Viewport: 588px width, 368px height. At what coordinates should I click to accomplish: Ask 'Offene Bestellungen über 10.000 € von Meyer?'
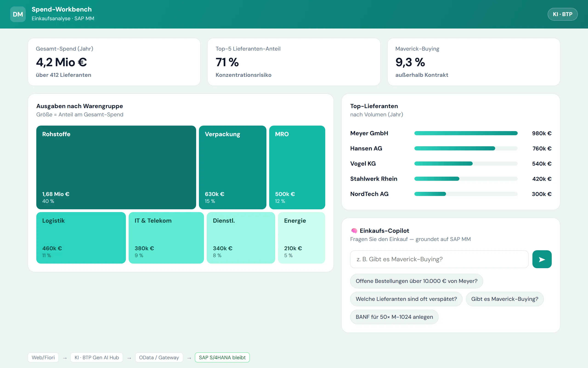416,281
